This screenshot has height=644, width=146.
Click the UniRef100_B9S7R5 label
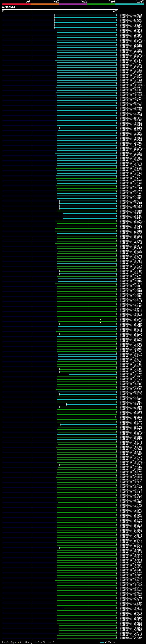pyautogui.click(x=131, y=75)
